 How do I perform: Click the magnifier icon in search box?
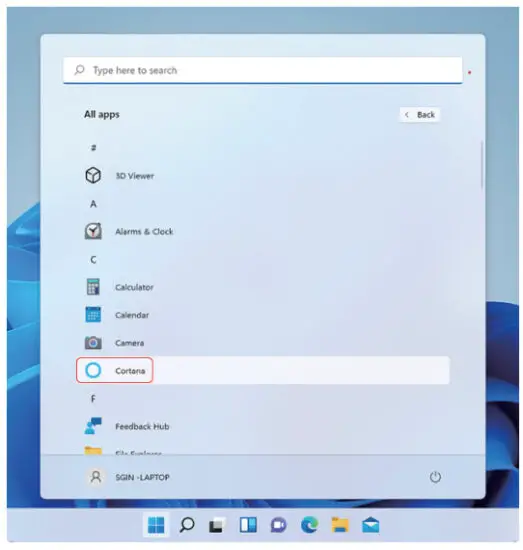(x=80, y=70)
